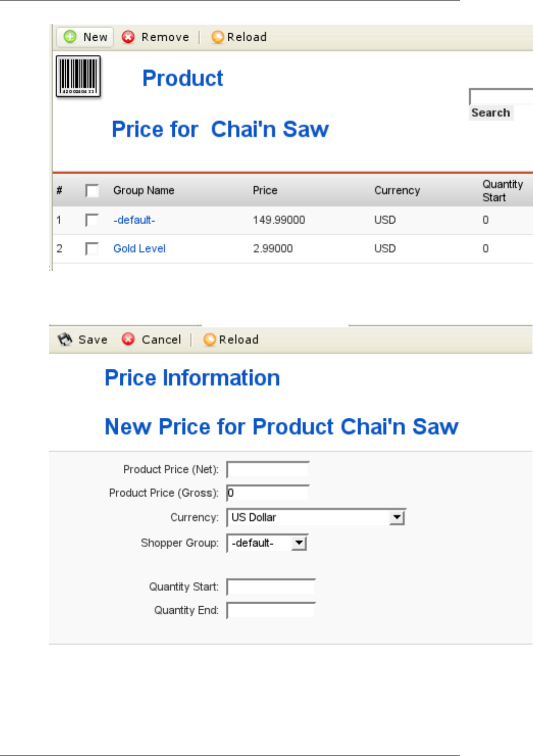Click the Quantity Start input field
Image resolution: width=533 pixels, height=756 pixels.
point(271,587)
